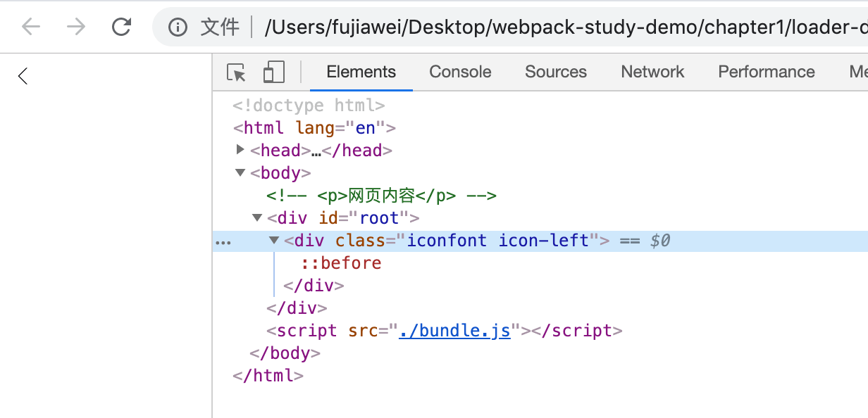
Task: Activate the inspect element picker tool
Action: 236,72
